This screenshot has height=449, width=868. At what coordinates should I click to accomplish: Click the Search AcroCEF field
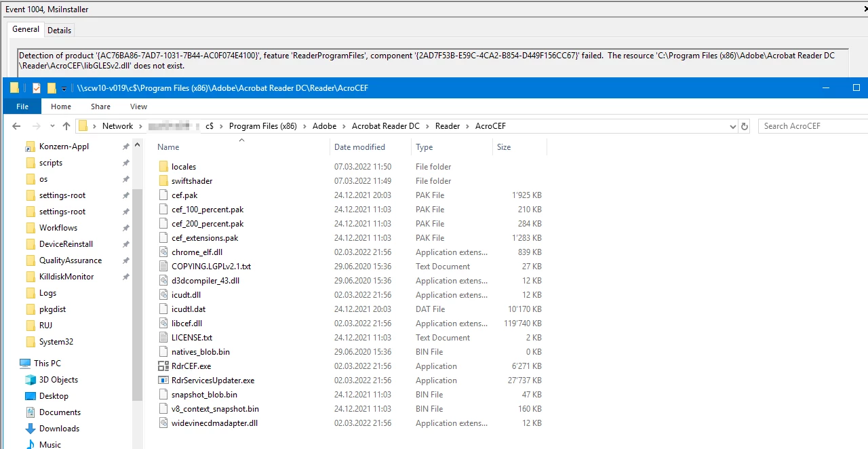[x=812, y=126]
